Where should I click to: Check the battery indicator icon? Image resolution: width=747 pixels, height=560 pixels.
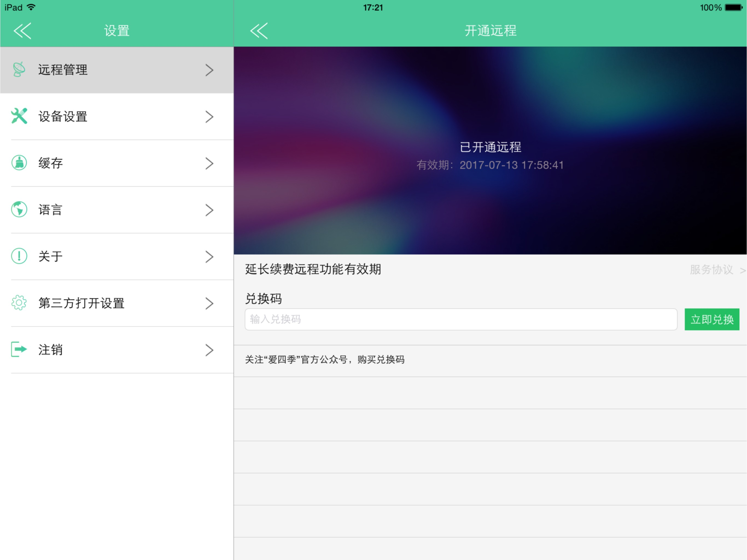pos(734,7)
